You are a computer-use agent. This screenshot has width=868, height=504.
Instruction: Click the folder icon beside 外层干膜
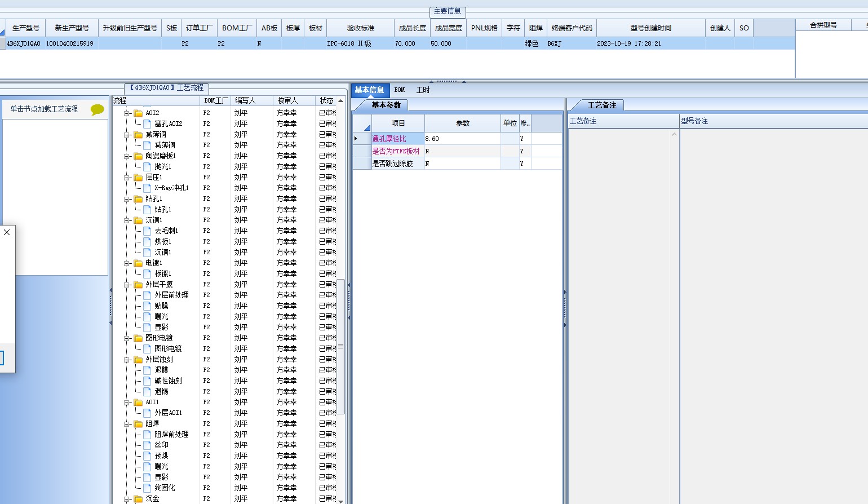click(x=138, y=285)
